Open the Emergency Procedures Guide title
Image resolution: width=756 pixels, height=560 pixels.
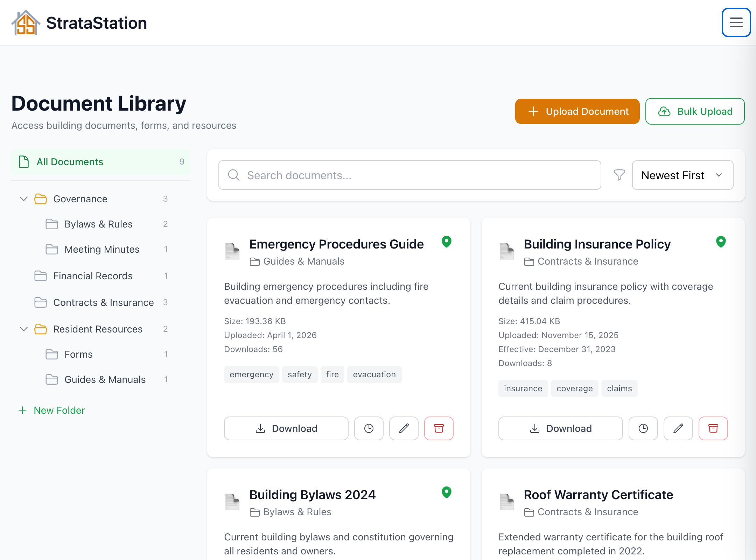coord(337,244)
